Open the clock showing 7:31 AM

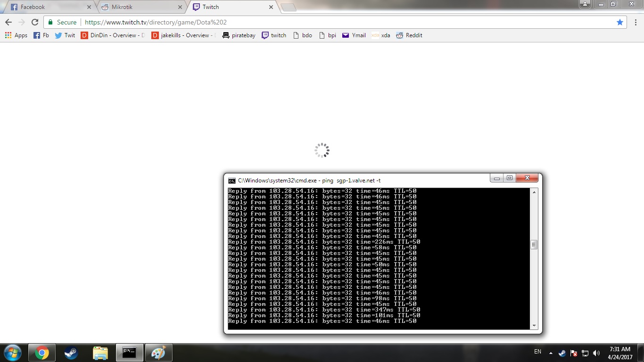[x=619, y=353]
